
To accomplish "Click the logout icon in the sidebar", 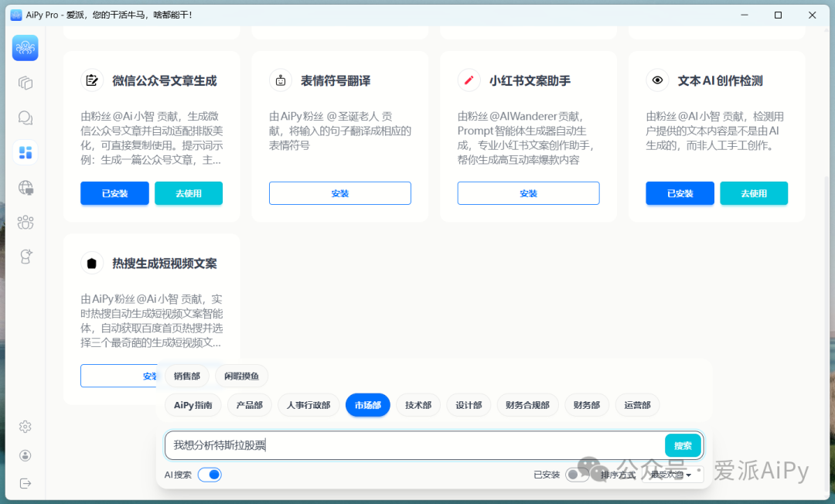I will coord(25,483).
